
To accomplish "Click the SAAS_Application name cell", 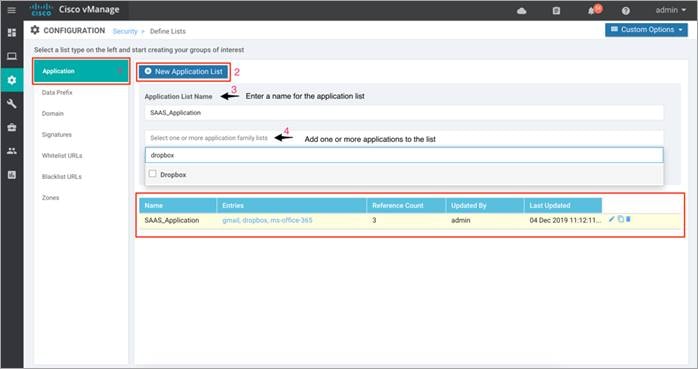I will tap(172, 220).
